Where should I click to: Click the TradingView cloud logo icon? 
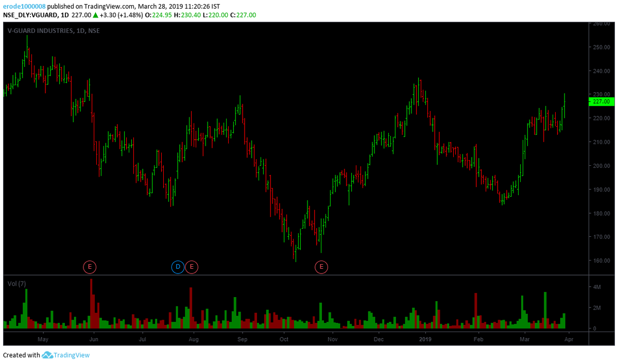(48, 355)
